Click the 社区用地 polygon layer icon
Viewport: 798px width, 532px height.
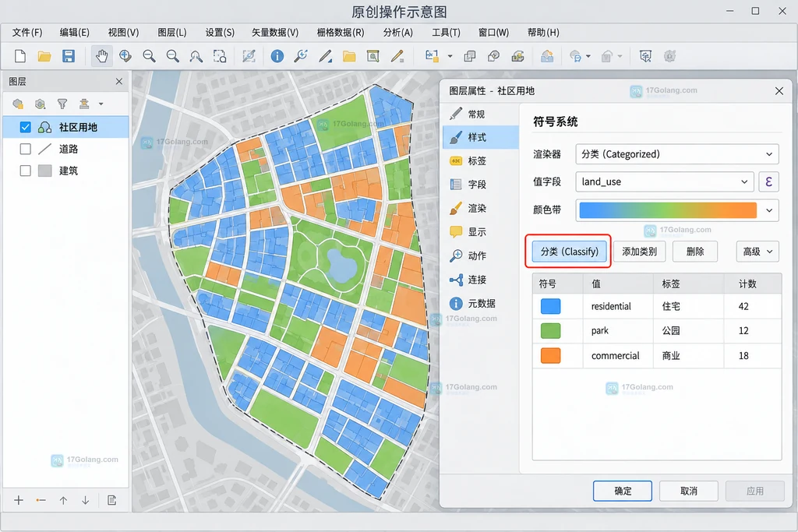44,127
